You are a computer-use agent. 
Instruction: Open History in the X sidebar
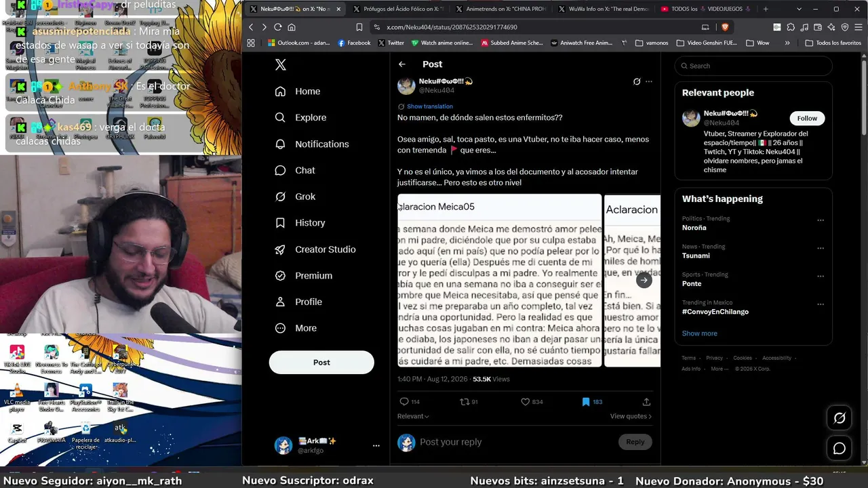tap(300, 223)
